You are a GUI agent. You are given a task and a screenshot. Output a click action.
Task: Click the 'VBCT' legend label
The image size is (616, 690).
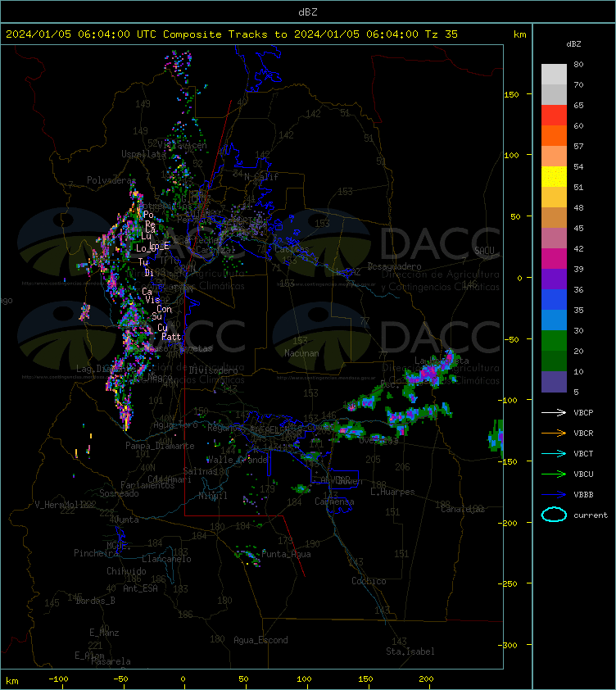coord(583,454)
